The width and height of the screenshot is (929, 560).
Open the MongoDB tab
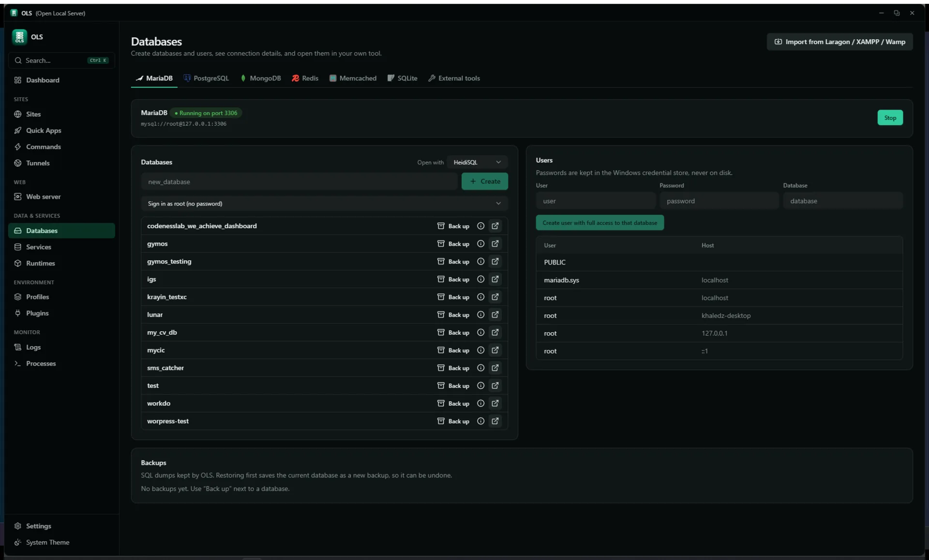click(261, 78)
